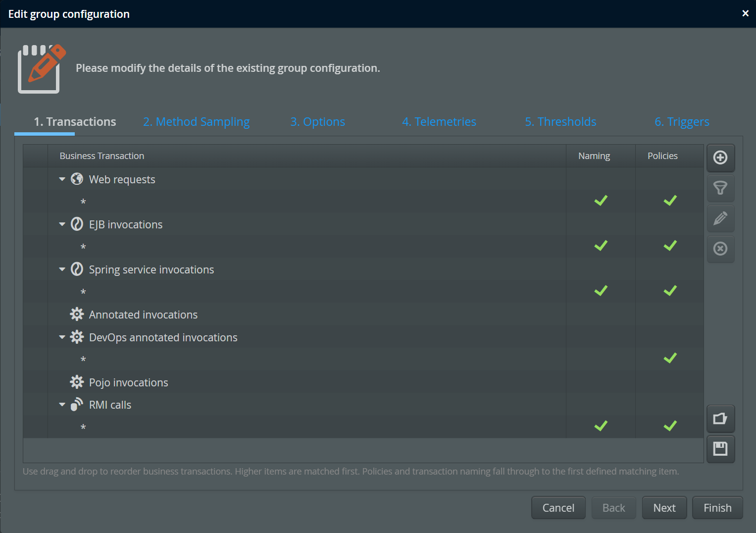Toggle Policies checkmark for DevOps annotated wildcard

(x=670, y=358)
